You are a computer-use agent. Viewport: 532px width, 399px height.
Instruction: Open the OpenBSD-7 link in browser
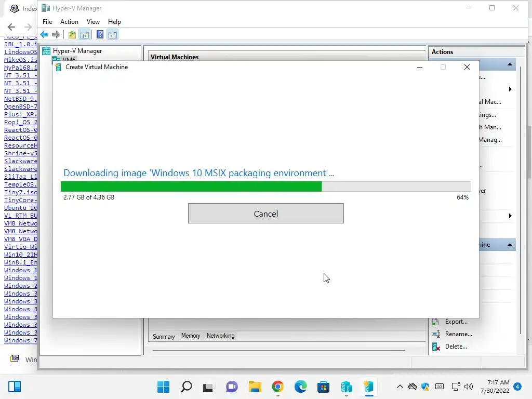pyautogui.click(x=21, y=107)
